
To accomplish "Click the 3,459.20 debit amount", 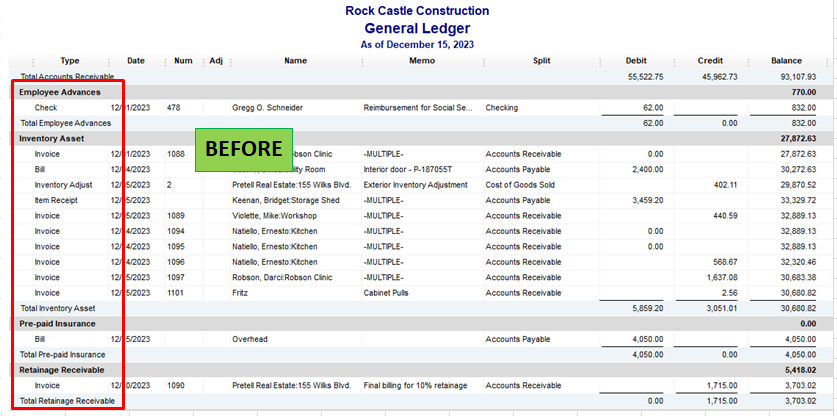I will click(649, 201).
